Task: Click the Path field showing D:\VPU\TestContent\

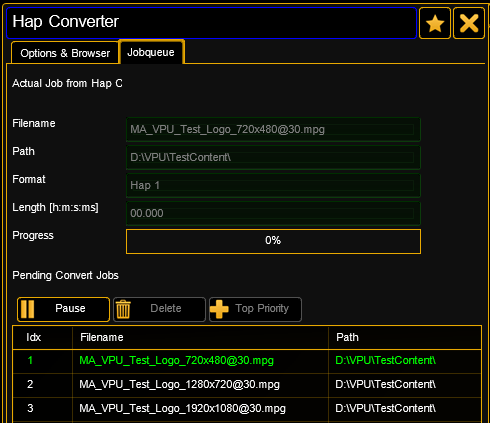Action: [x=273, y=157]
